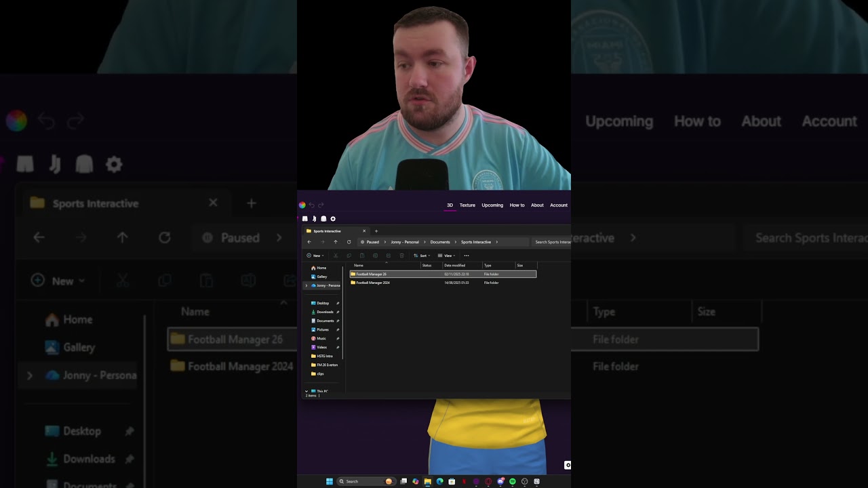The width and height of the screenshot is (868, 488).
Task: Click the Search Sports Interactive box
Action: point(552,242)
